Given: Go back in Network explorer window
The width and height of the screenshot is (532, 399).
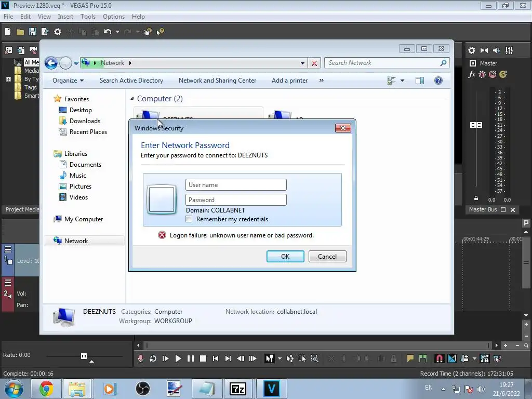Looking at the screenshot, I should (x=51, y=63).
